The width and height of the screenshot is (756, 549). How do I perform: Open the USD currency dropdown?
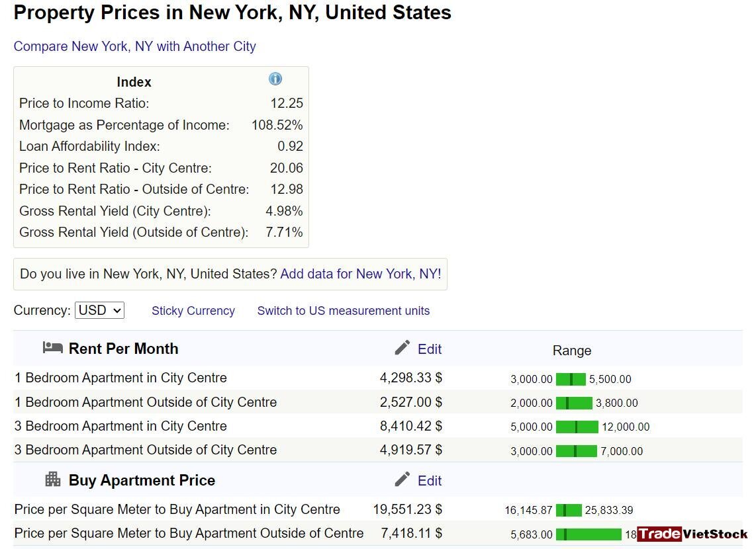click(99, 310)
